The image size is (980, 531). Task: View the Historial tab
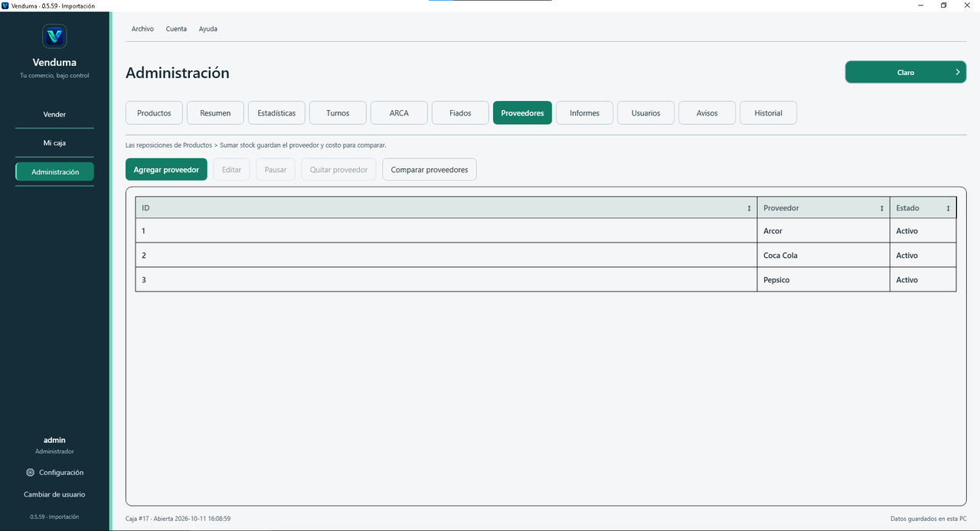[768, 112]
